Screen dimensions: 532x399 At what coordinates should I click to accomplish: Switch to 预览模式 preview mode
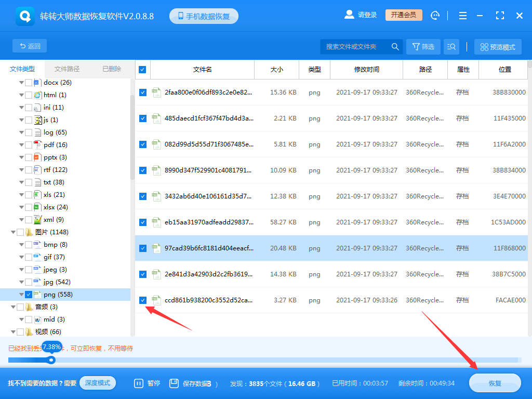click(498, 46)
